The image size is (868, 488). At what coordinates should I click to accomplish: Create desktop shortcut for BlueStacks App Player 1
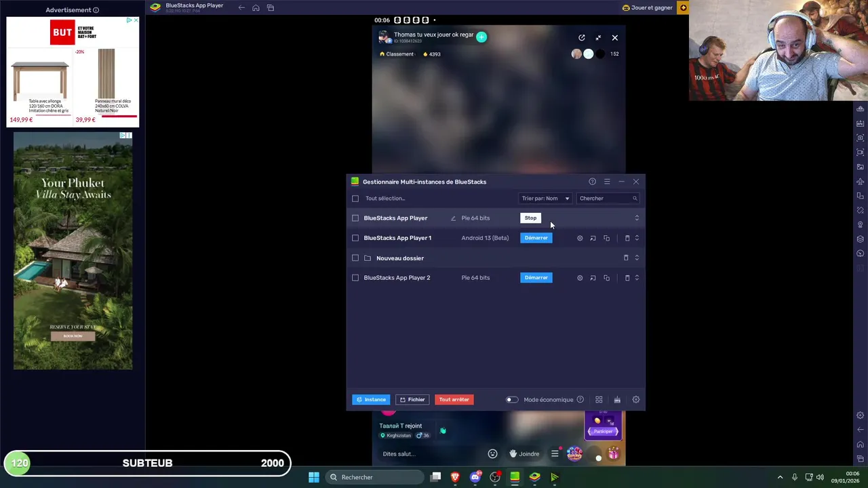(x=593, y=238)
